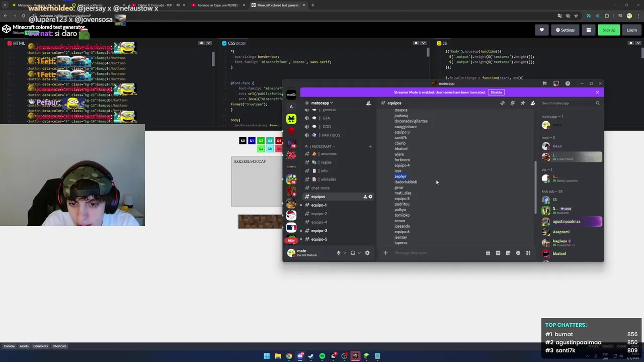Open Steam from Windows taskbar

pos(311,356)
